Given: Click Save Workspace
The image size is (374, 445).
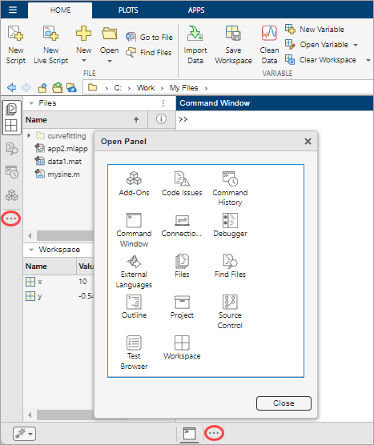Looking at the screenshot, I should [x=233, y=45].
